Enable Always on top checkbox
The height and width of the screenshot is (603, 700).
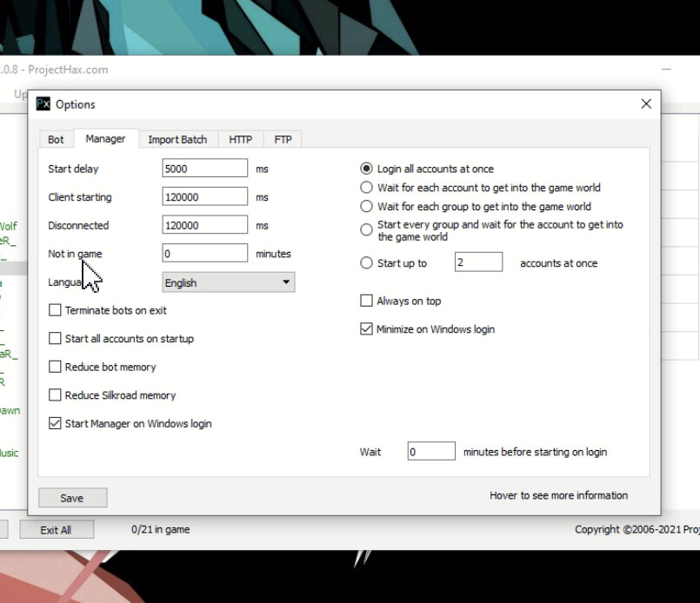(x=367, y=301)
